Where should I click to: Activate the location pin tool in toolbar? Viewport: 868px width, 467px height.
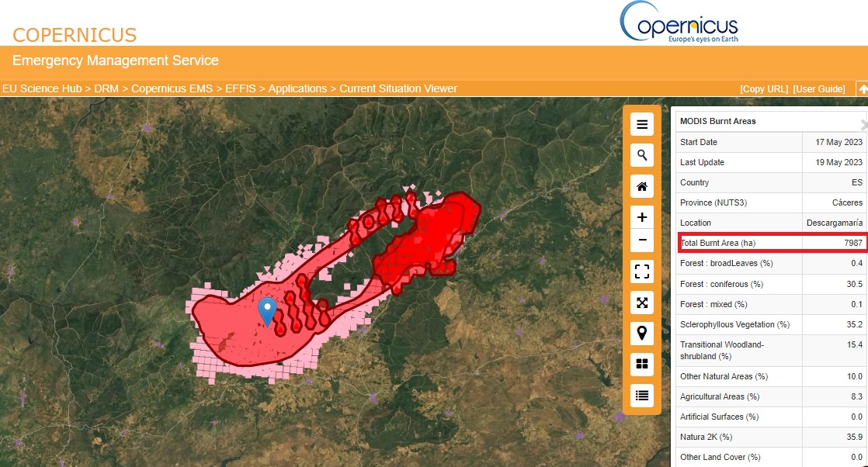click(x=641, y=333)
